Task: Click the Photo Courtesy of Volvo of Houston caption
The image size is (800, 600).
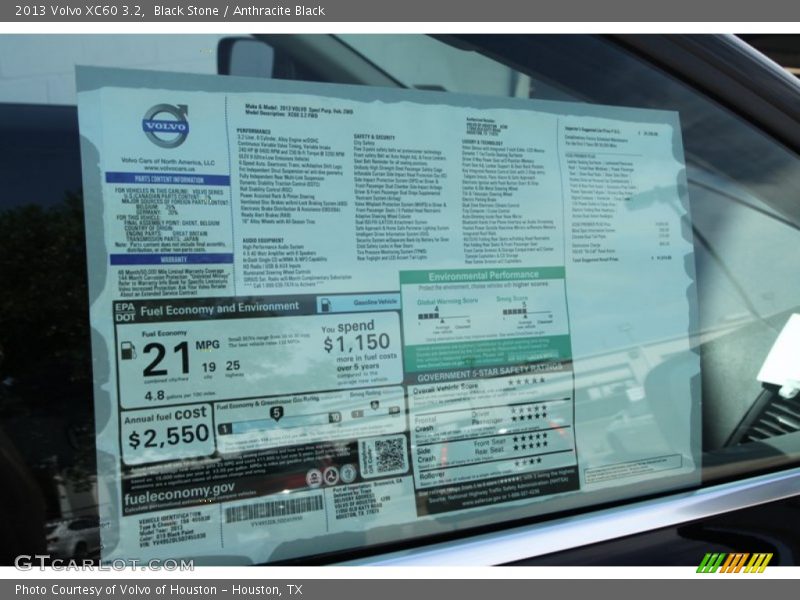Action: coord(158,590)
